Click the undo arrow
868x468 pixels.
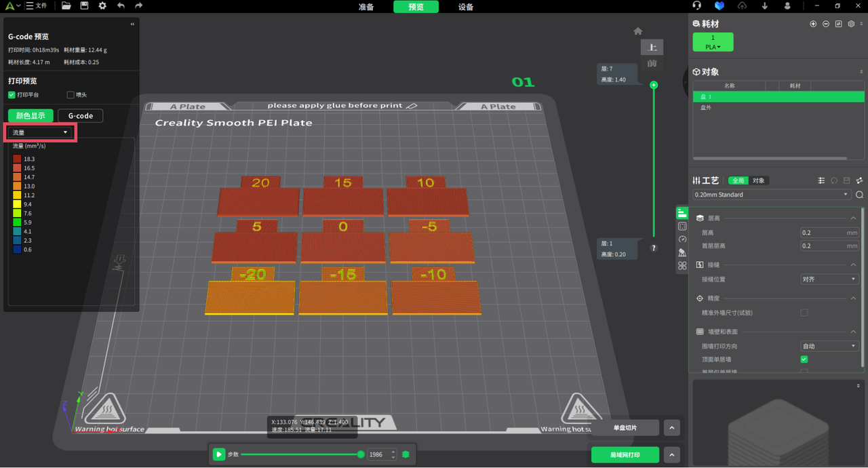point(121,6)
